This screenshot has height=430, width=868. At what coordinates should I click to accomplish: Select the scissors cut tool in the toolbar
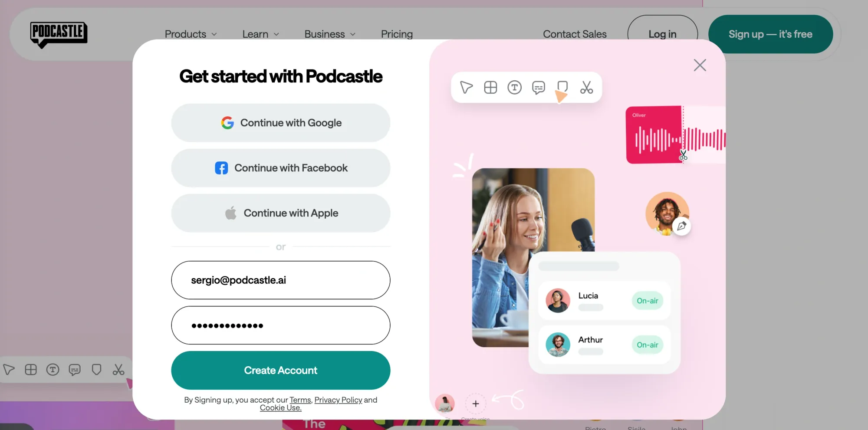(587, 87)
